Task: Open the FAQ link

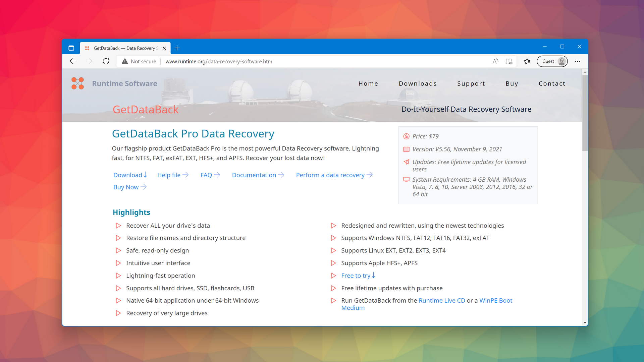Action: [206, 175]
